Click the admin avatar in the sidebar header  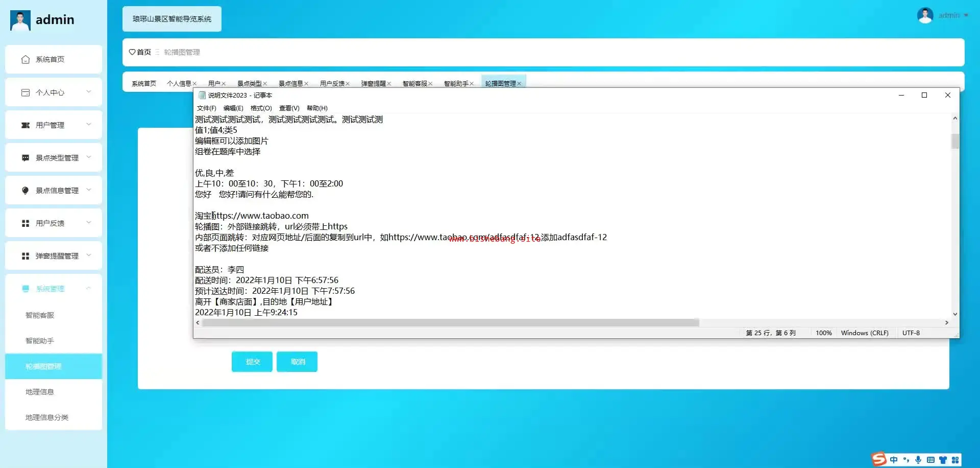pos(20,20)
